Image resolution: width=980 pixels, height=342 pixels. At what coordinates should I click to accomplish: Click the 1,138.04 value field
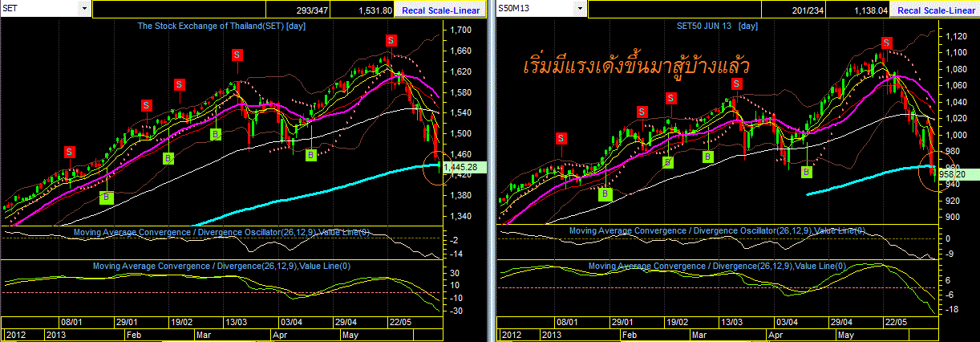(856, 10)
